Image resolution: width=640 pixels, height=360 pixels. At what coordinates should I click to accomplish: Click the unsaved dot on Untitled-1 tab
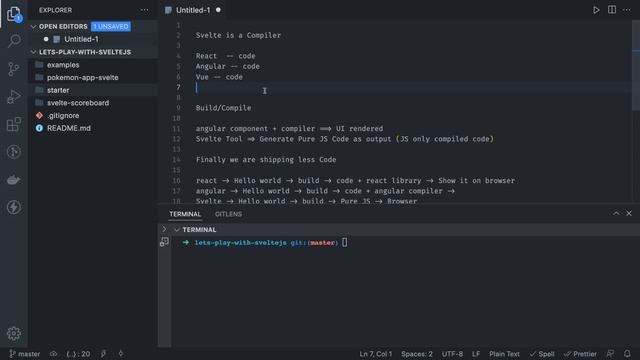pos(218,10)
